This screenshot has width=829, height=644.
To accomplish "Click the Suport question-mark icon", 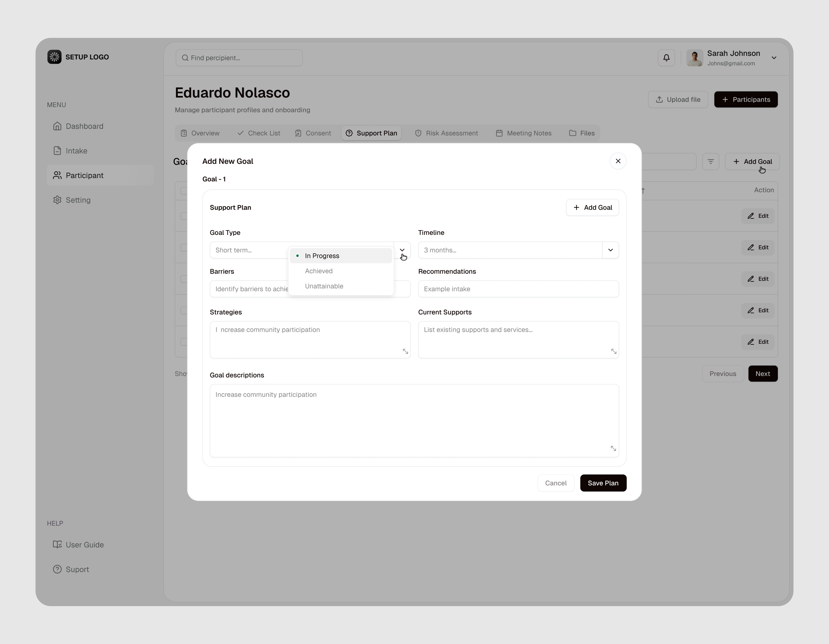I will (57, 569).
